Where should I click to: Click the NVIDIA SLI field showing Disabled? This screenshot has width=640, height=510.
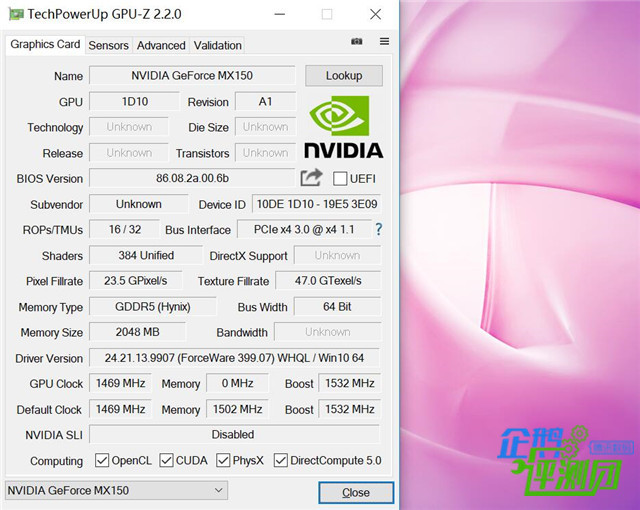click(x=234, y=435)
